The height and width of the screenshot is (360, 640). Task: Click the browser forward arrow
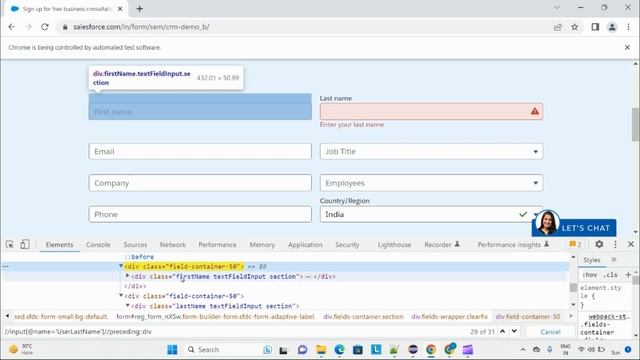[x=28, y=27]
